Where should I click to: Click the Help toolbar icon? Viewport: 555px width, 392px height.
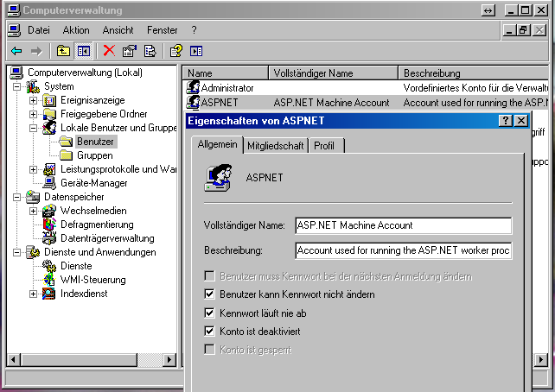click(176, 51)
